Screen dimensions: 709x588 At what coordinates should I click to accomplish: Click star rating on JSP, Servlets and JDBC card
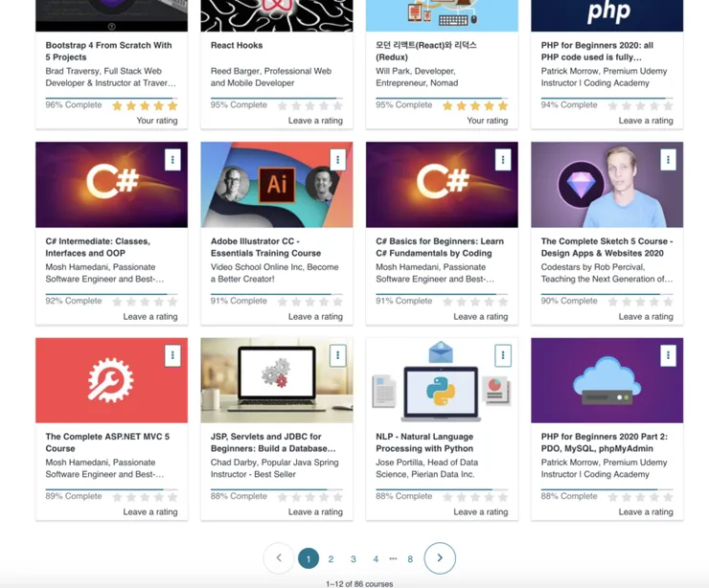pos(309,498)
